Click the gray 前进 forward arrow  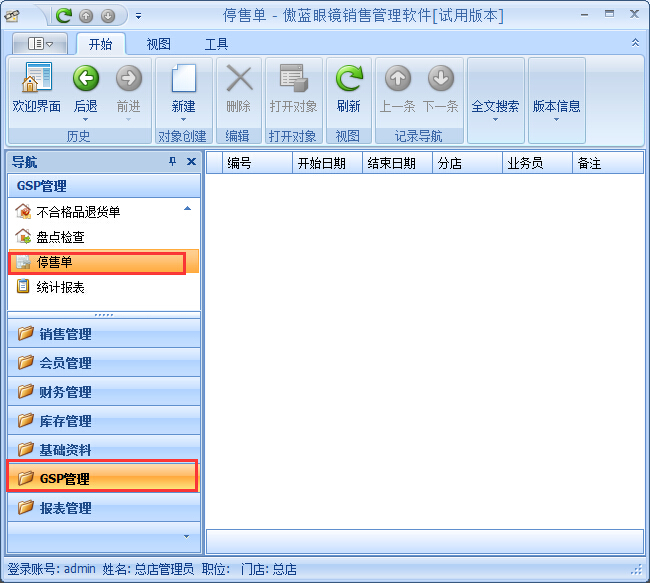pos(129,78)
